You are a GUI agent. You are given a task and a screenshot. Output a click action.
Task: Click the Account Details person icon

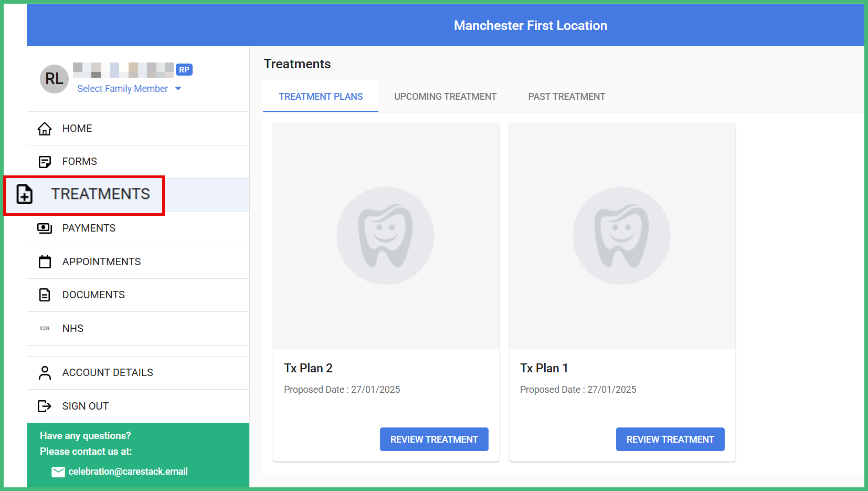click(x=45, y=372)
